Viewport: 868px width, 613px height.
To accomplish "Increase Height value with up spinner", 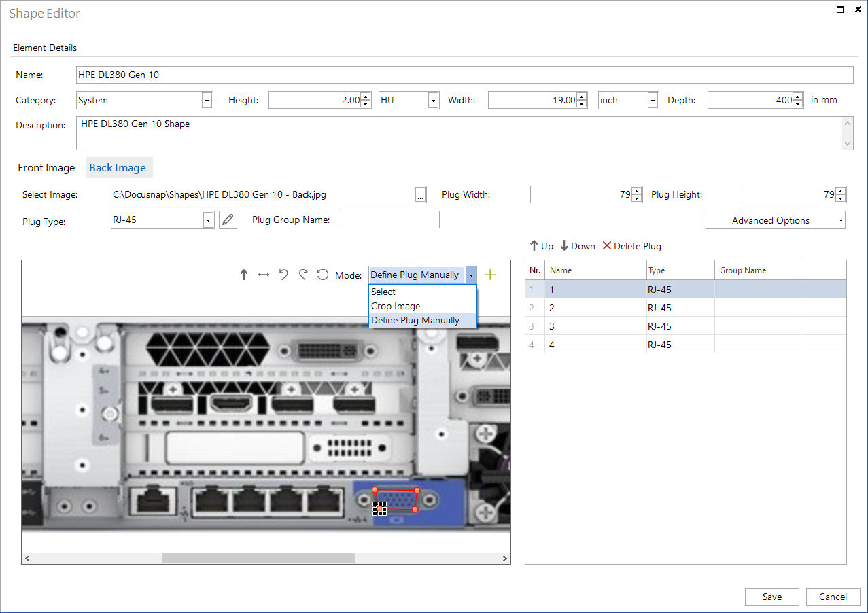I will click(x=365, y=97).
